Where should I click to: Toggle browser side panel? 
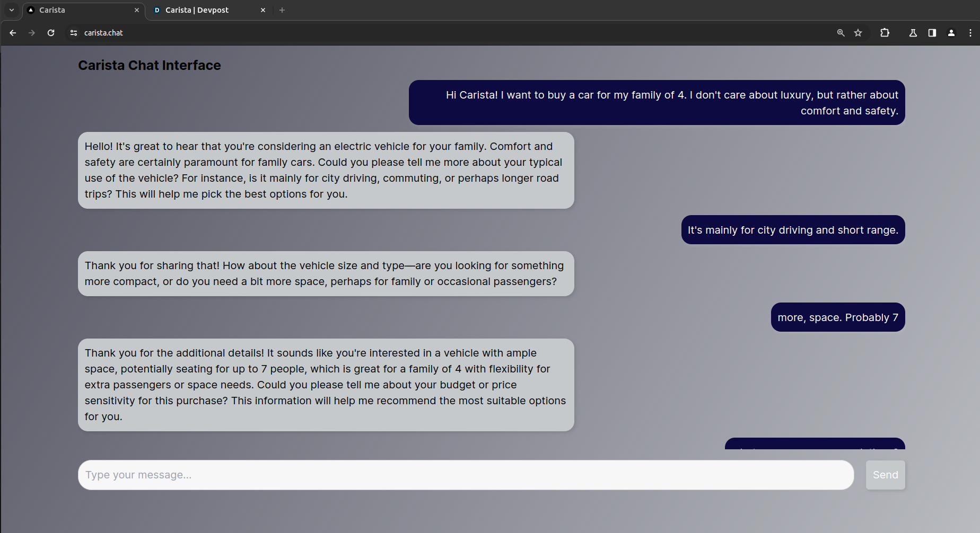pyautogui.click(x=932, y=33)
